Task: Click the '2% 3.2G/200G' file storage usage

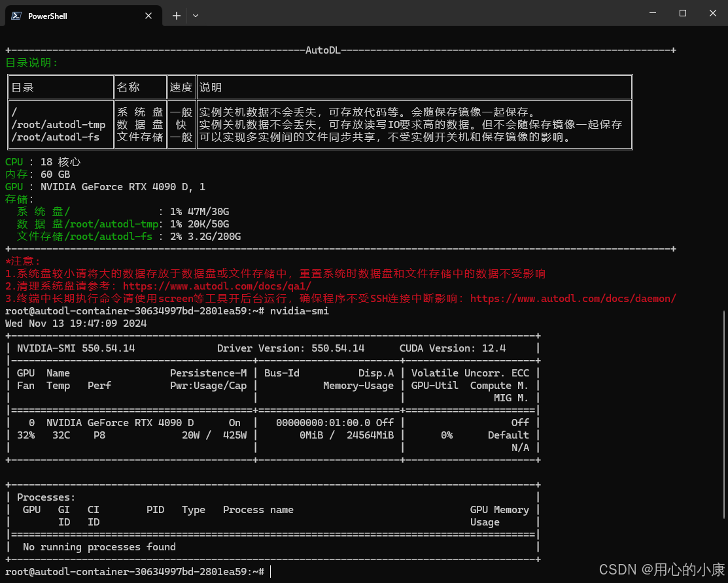Action: point(205,237)
